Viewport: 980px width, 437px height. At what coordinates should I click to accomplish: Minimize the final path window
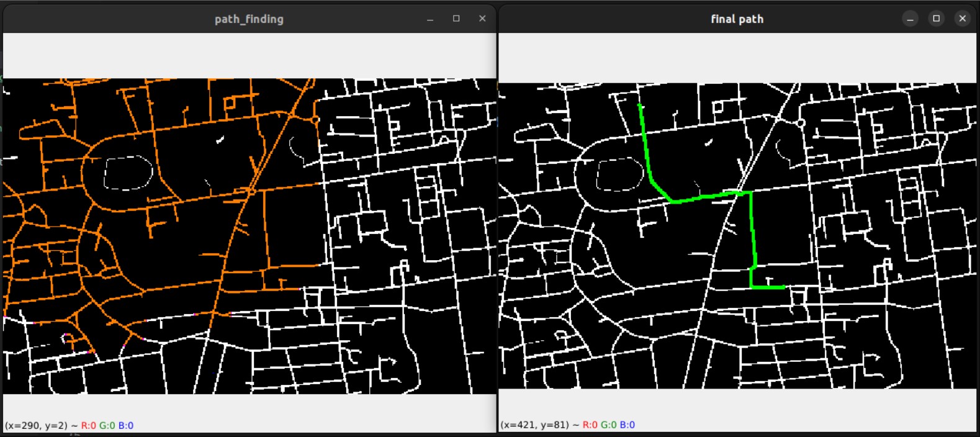[910, 19]
